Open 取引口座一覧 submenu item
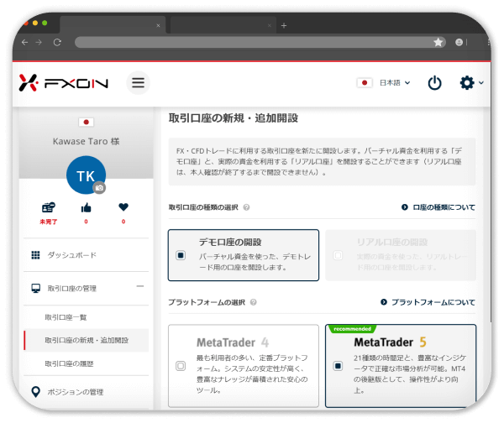 [x=66, y=317]
